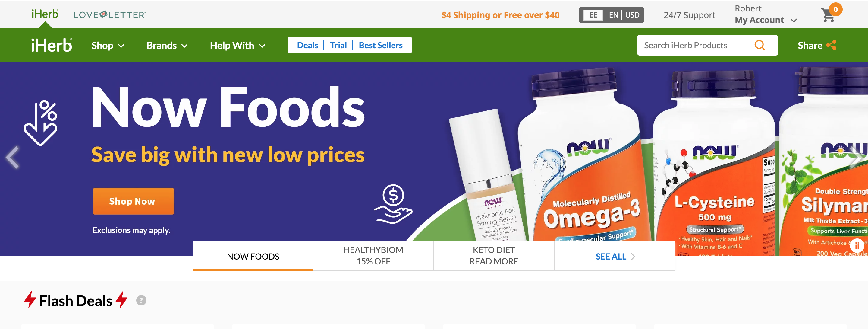Expand the Brands dropdown menu
This screenshot has height=329, width=868.
point(167,46)
